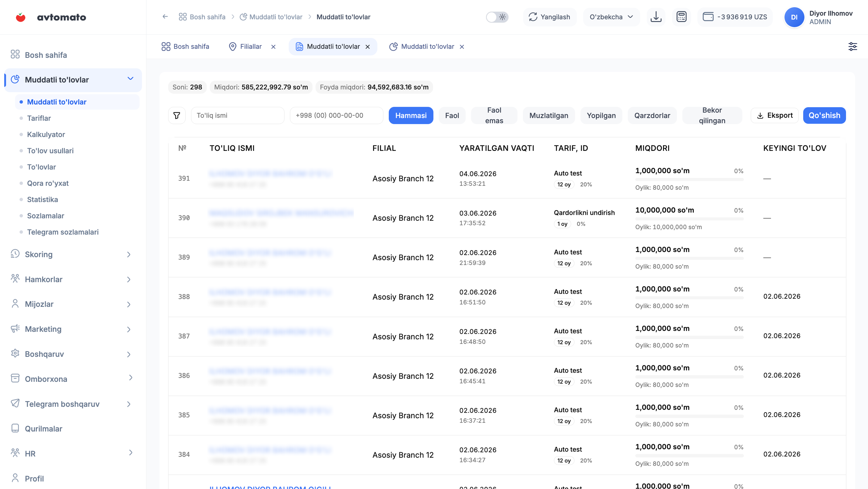
Task: Open the O'zbekcha language dropdown
Action: coord(611,17)
